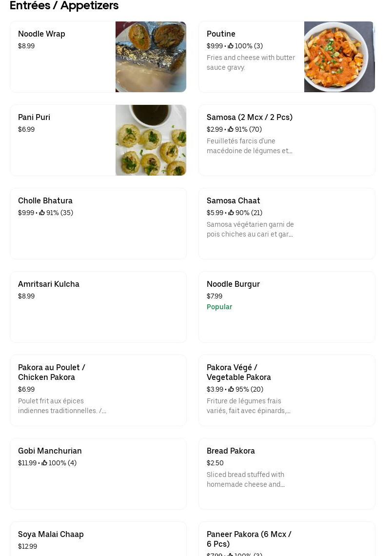Open the Pani Puri photo
This screenshot has height=556, width=392.
(x=151, y=140)
